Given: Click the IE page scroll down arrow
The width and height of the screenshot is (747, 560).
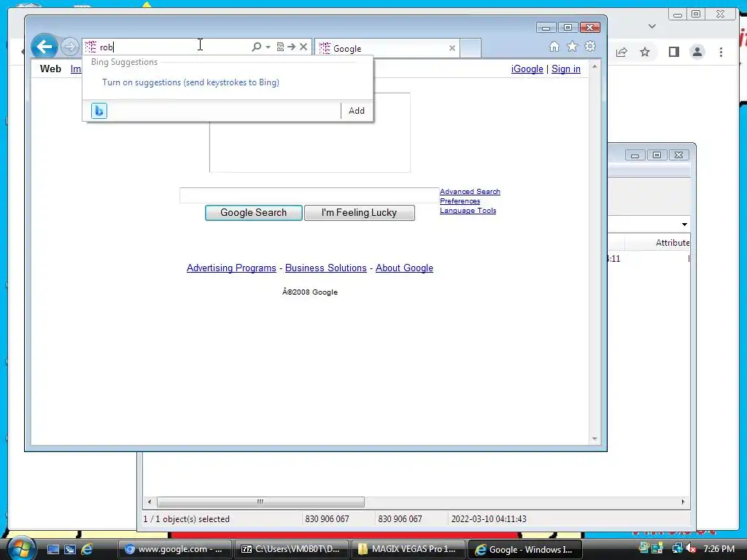Looking at the screenshot, I should 595,439.
